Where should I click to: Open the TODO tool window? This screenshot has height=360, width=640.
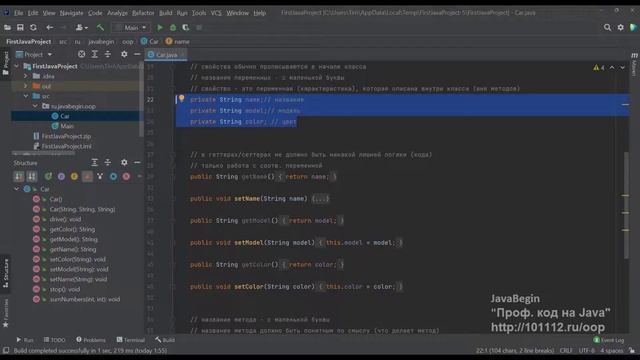pos(54,340)
